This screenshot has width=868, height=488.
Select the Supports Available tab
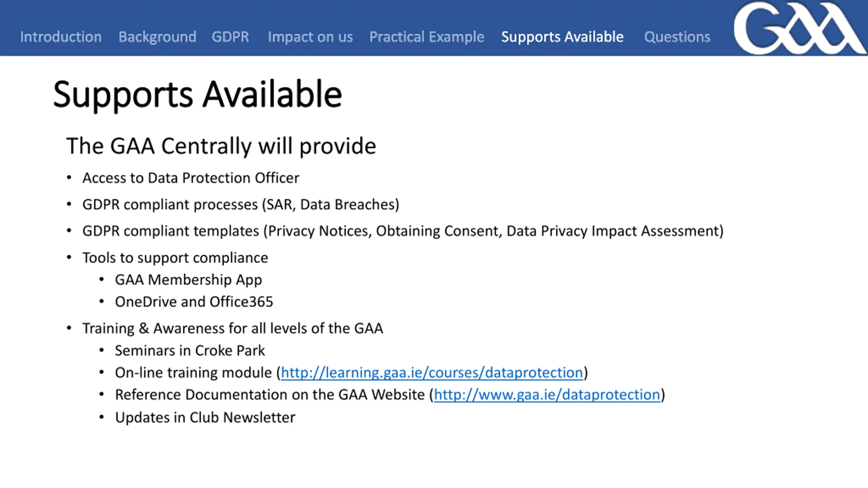(x=563, y=37)
